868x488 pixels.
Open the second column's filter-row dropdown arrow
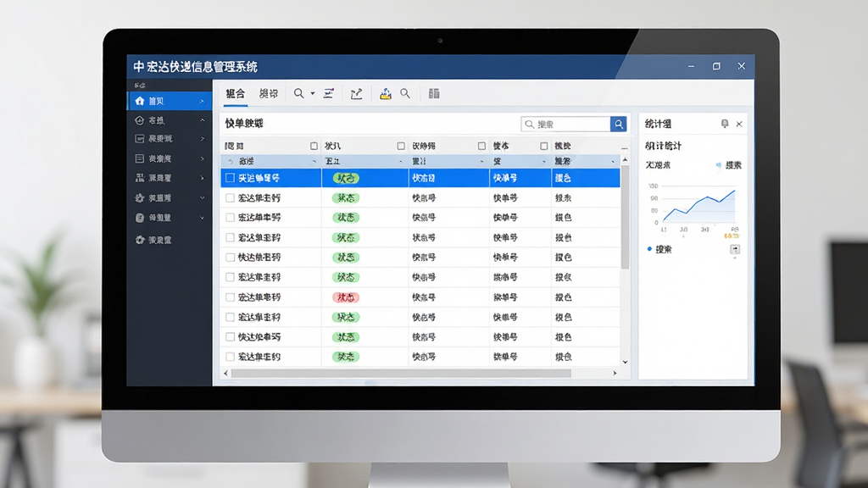pyautogui.click(x=401, y=162)
